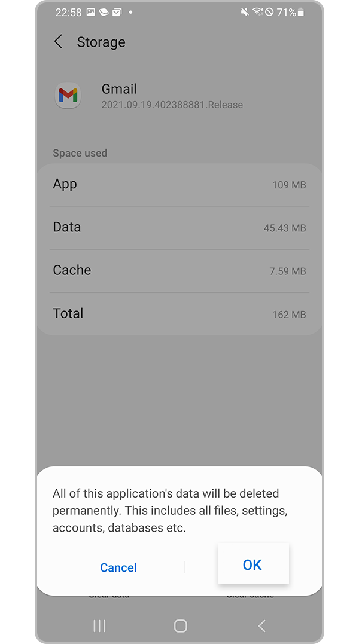Click the picture notification icon in status bar

click(x=90, y=12)
